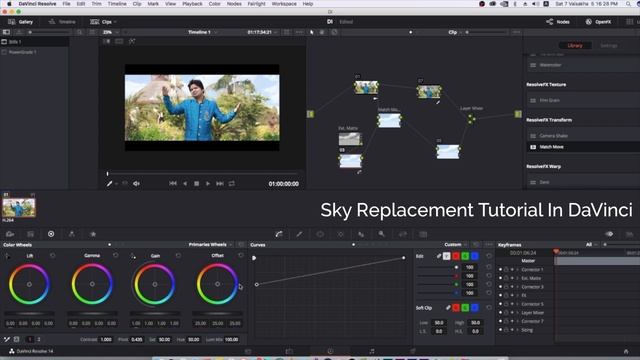Open the Keyframes All filter dropdown
640x360 pixels.
(x=596, y=245)
